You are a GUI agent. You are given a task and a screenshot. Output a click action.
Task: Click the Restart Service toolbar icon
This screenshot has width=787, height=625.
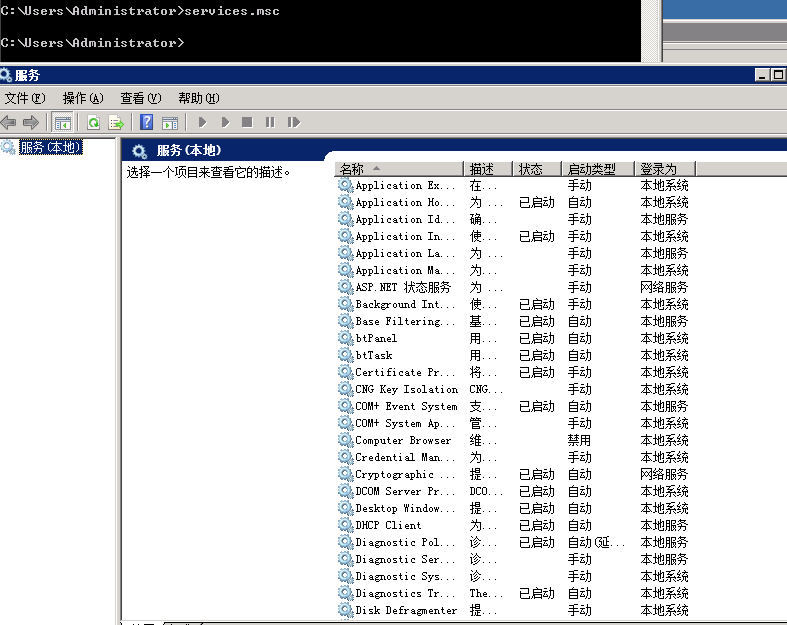point(293,122)
